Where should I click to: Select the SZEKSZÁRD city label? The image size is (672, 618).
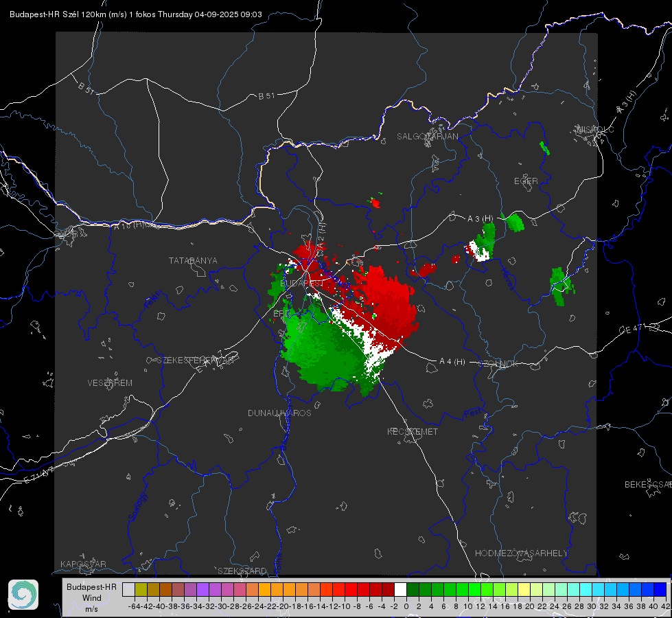[242, 571]
